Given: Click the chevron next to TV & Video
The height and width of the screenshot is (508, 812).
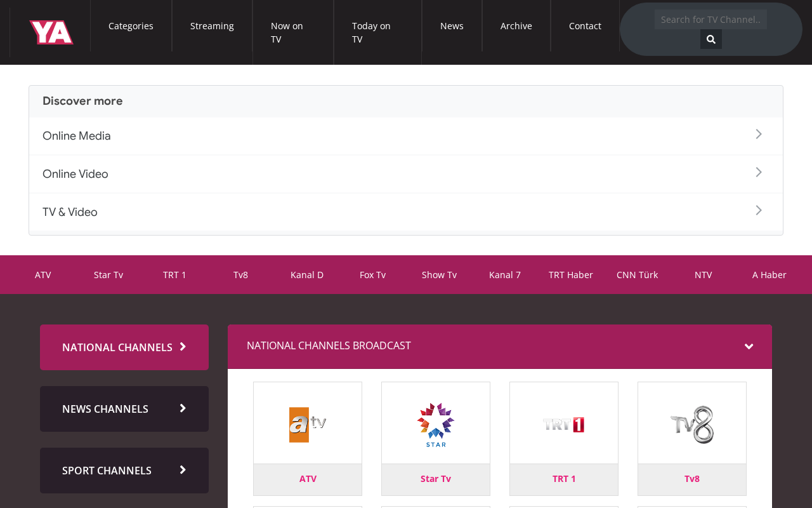Looking at the screenshot, I should [759, 210].
